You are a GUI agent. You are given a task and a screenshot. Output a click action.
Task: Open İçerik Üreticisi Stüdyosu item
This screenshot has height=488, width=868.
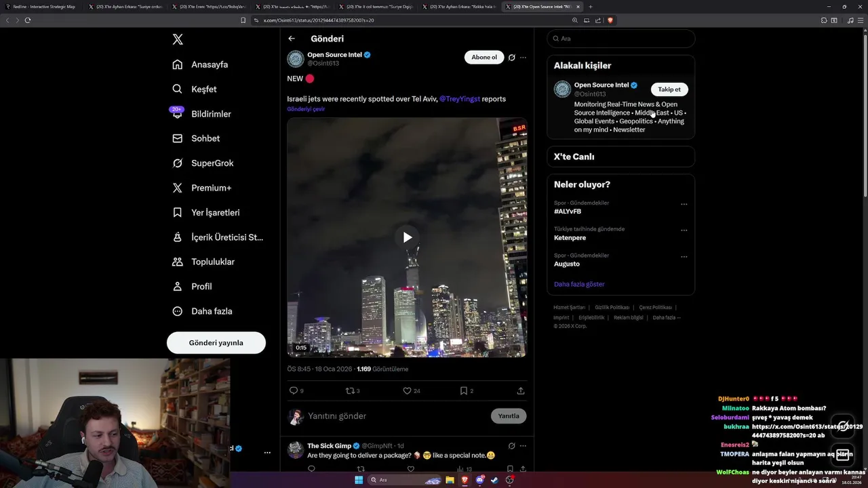[x=217, y=237]
